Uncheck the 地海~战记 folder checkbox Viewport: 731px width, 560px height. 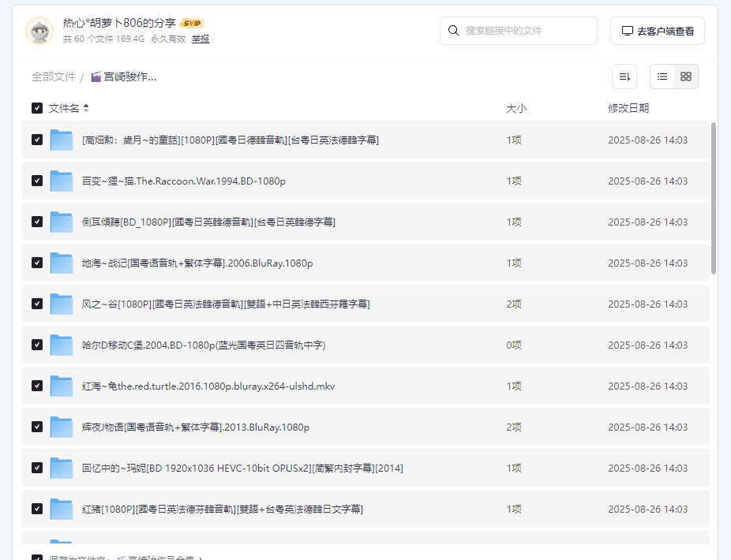point(37,263)
